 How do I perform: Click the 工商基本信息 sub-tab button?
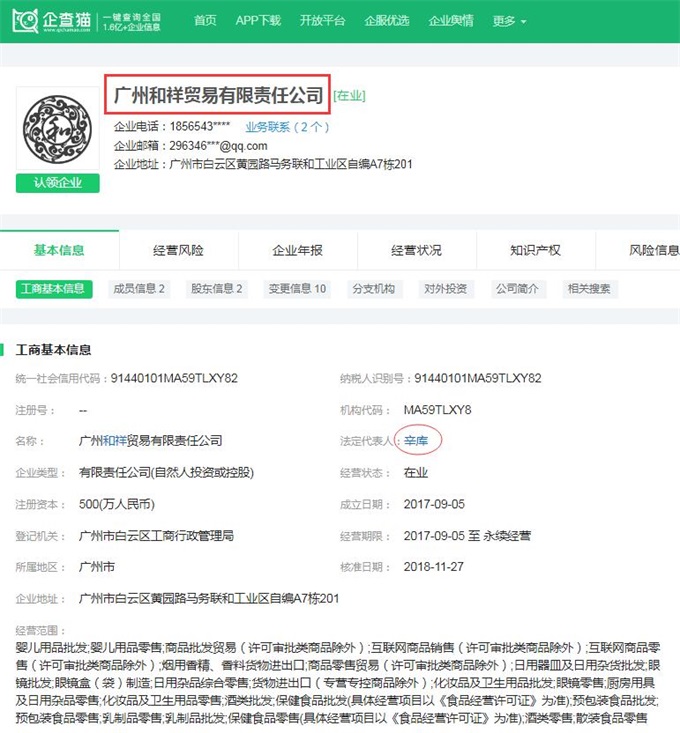click(x=54, y=289)
